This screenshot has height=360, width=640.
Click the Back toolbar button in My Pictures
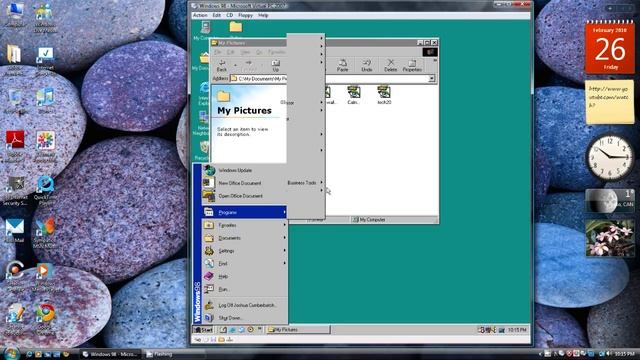point(222,65)
